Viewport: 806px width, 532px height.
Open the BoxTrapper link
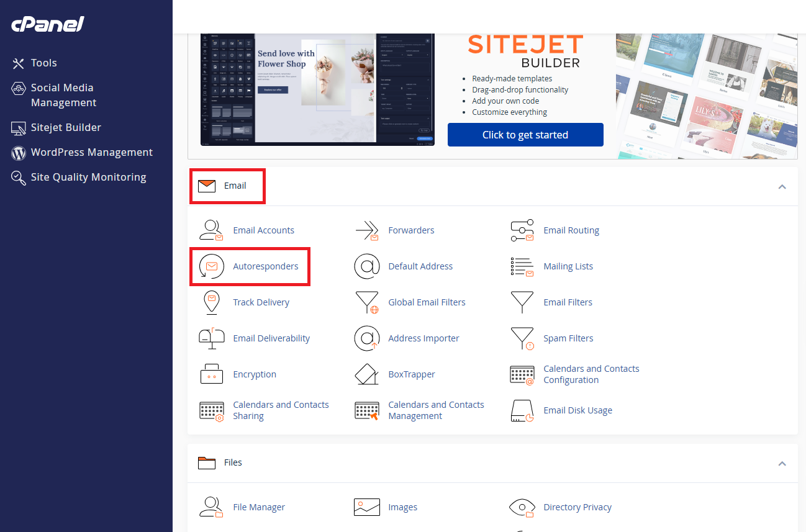pos(412,374)
